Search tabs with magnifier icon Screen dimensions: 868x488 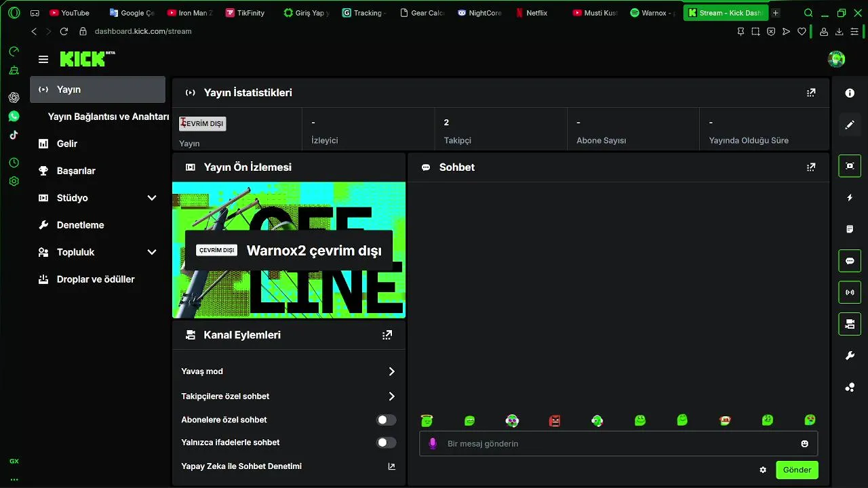(808, 13)
